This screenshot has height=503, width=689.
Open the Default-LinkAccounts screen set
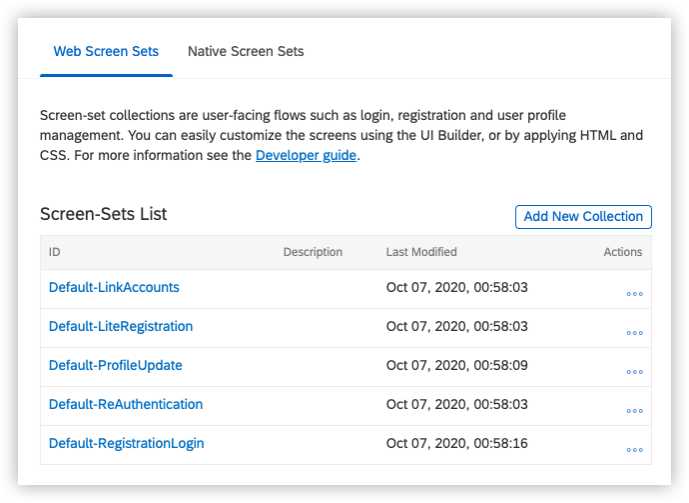click(114, 287)
